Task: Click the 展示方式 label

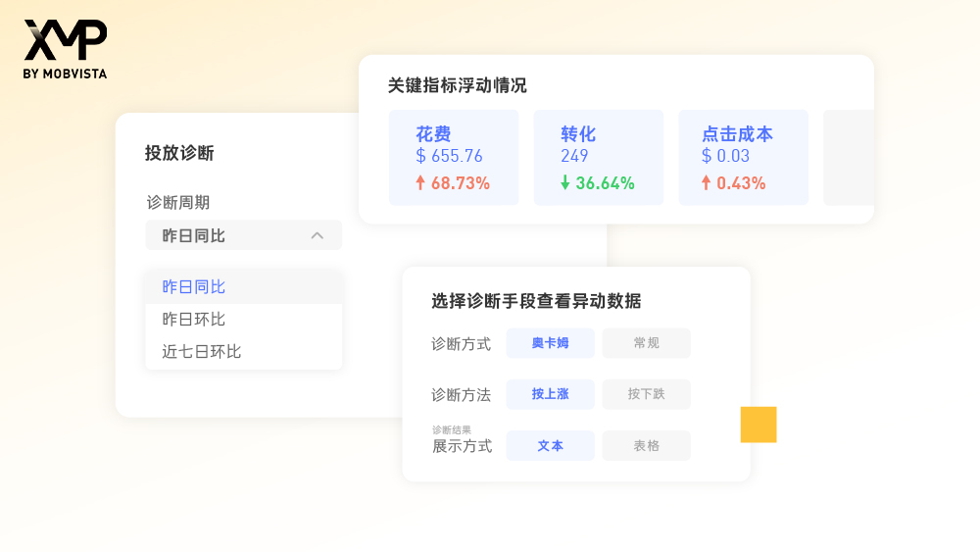Action: 462,446
